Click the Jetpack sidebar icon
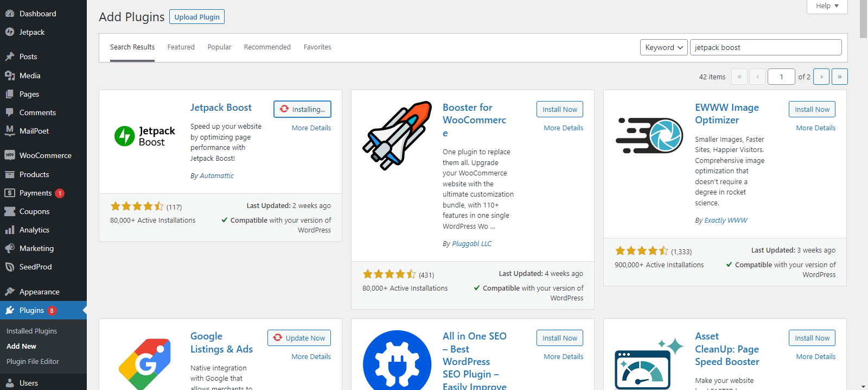Image resolution: width=868 pixels, height=390 pixels. 10,32
